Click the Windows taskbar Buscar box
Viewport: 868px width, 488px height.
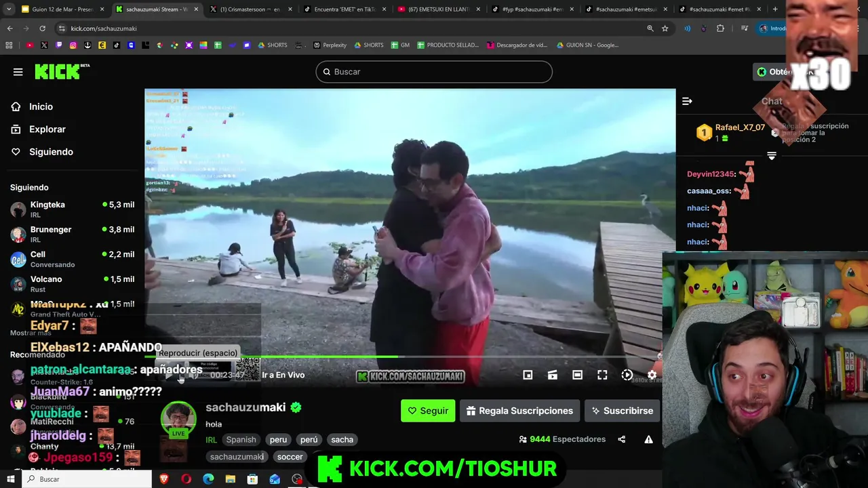tap(87, 479)
